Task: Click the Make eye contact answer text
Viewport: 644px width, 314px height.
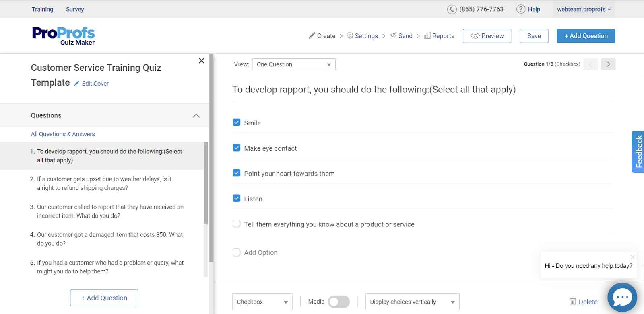Action: tap(270, 148)
